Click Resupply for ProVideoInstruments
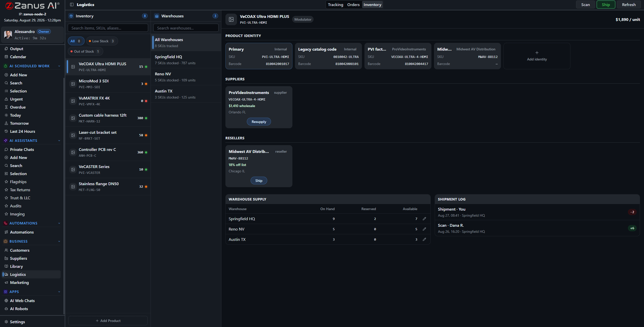 coord(259,122)
